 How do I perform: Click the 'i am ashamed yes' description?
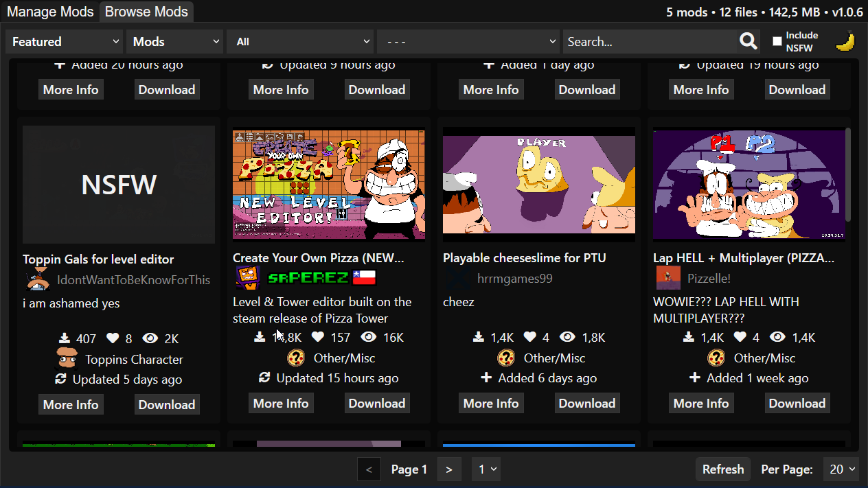71,303
